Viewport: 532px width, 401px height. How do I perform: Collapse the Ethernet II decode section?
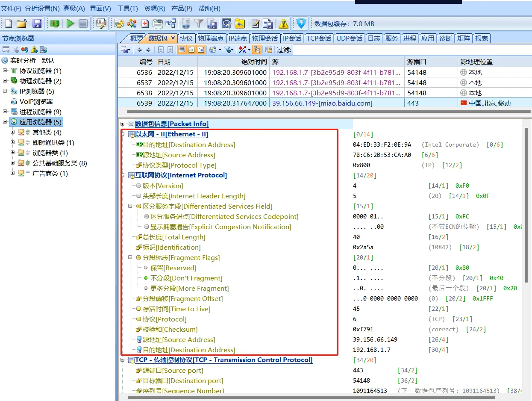pyautogui.click(x=123, y=134)
